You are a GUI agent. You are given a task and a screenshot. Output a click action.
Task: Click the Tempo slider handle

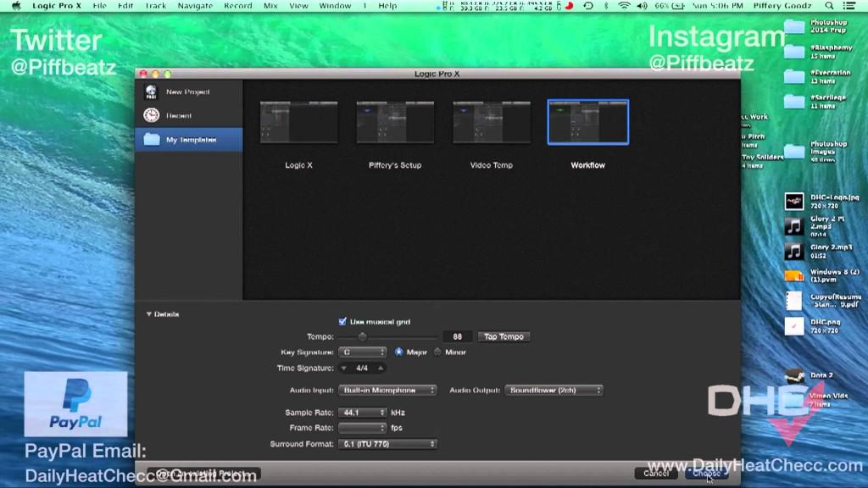point(363,336)
